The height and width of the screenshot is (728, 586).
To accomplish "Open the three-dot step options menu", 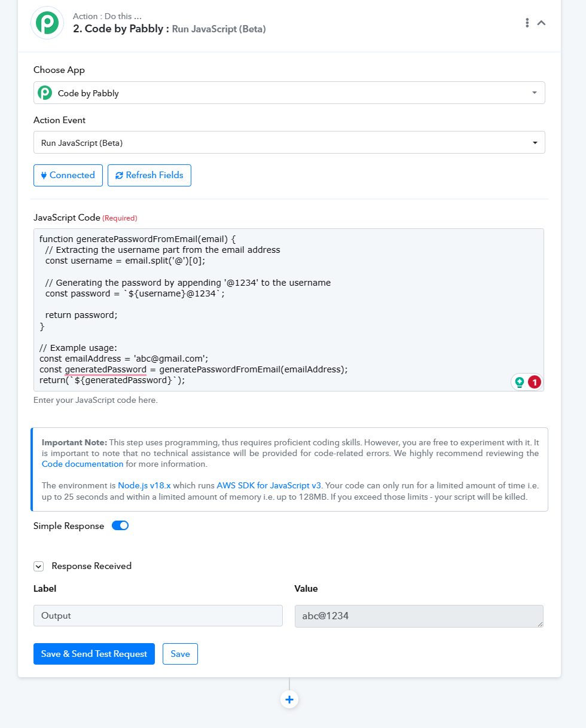I will pyautogui.click(x=527, y=23).
